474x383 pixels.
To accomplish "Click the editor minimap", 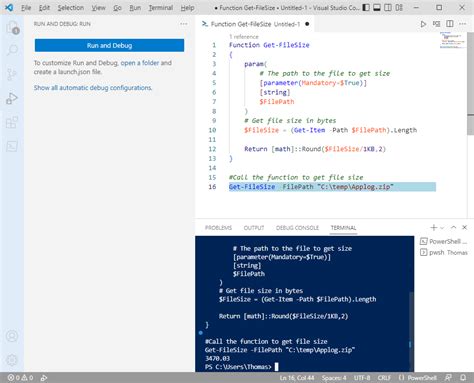I will point(453,40).
